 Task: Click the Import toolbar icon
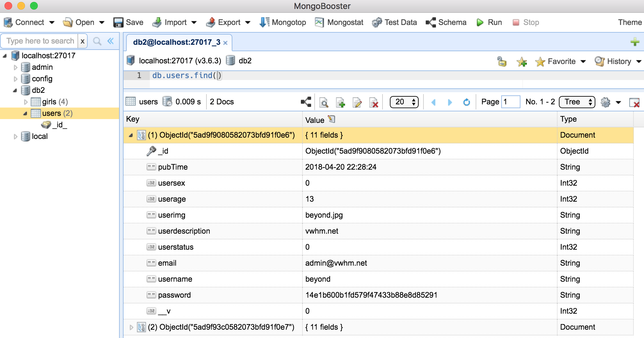tap(157, 22)
